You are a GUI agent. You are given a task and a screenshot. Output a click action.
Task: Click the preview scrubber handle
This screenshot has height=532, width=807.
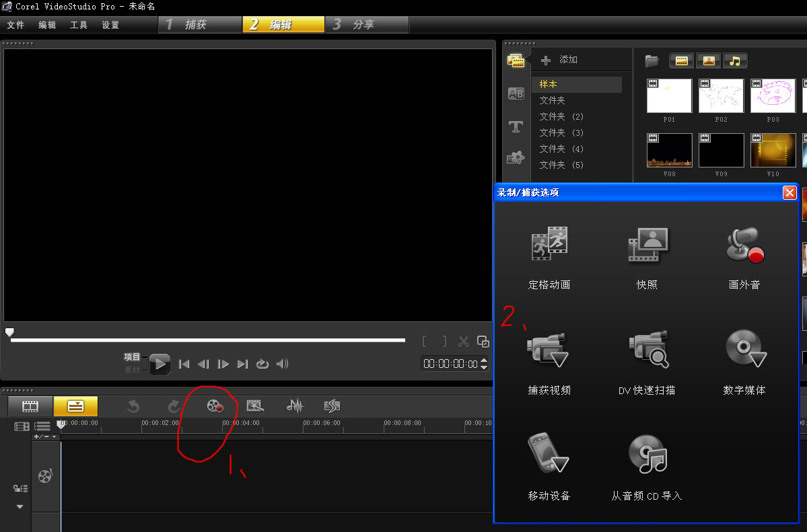click(x=9, y=332)
